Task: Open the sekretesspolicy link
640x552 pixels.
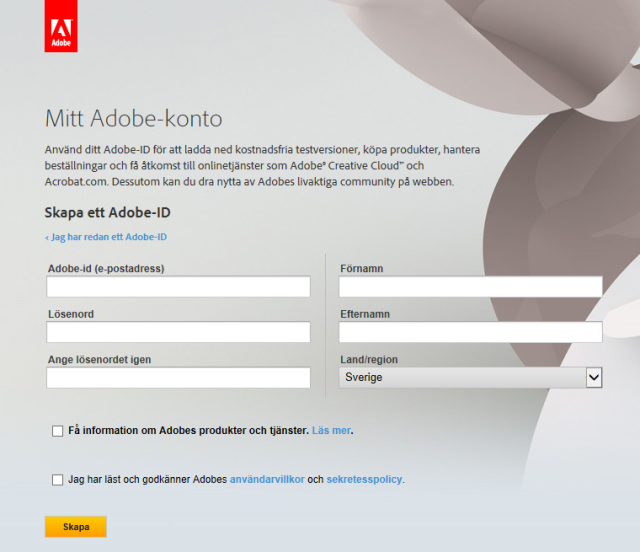Action: tap(364, 480)
